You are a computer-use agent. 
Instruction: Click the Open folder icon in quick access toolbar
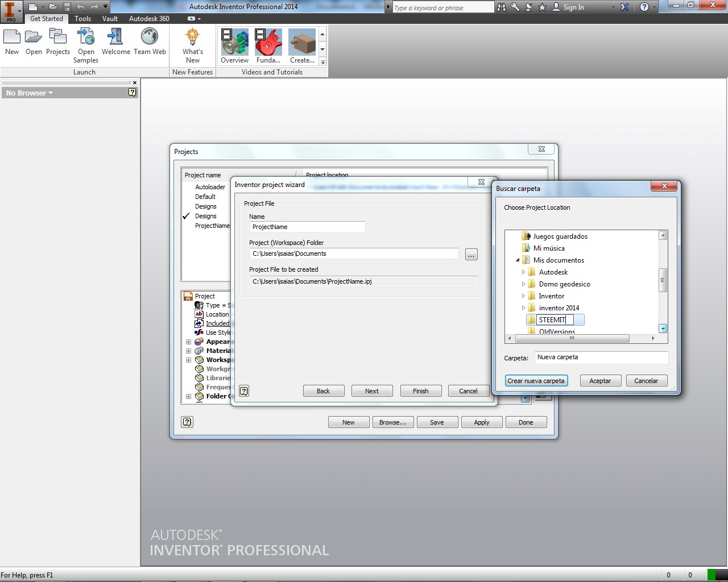(x=53, y=7)
